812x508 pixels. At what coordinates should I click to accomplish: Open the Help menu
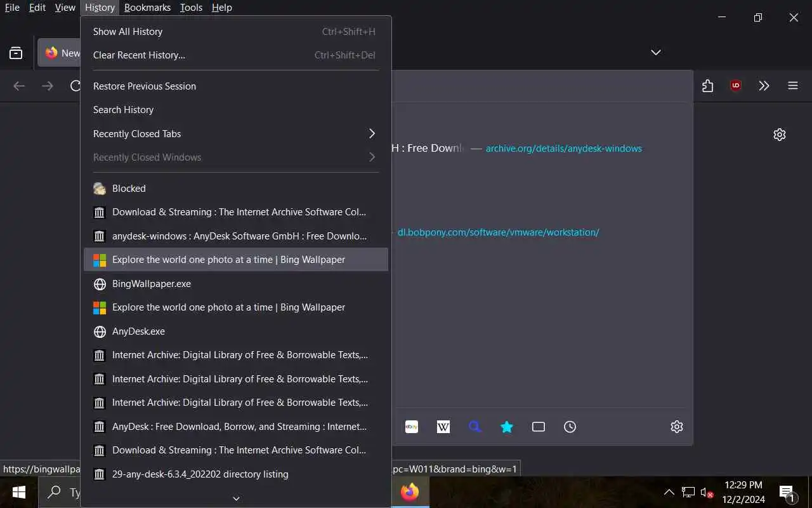pos(222,8)
